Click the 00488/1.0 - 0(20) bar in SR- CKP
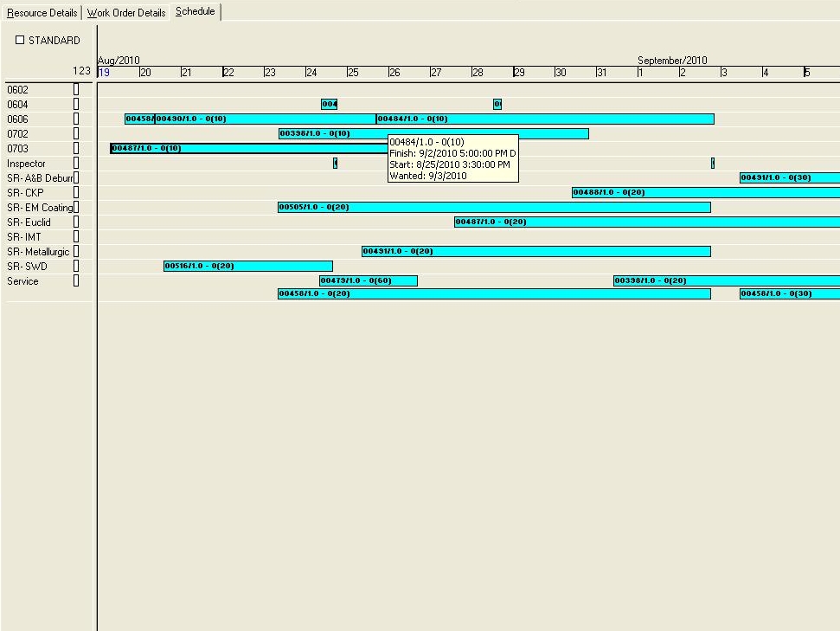Screen dimensions: 840x631 (705, 193)
